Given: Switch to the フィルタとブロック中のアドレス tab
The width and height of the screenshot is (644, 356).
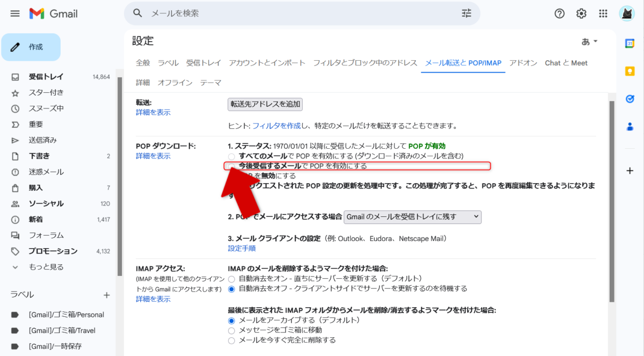Looking at the screenshot, I should tap(365, 63).
